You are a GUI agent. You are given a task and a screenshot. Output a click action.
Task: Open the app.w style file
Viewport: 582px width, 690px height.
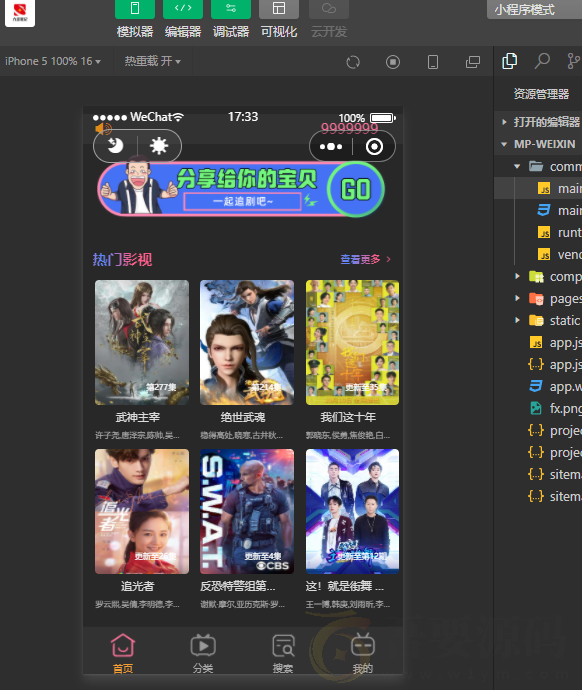pos(555,386)
